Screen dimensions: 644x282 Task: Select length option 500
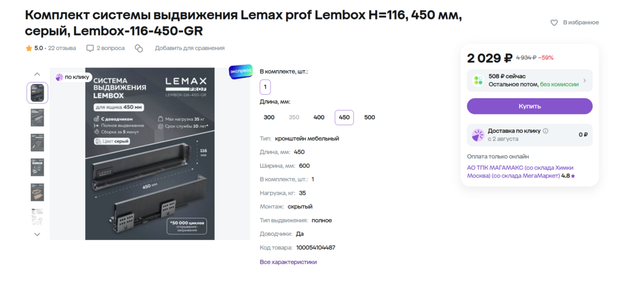pyautogui.click(x=370, y=118)
